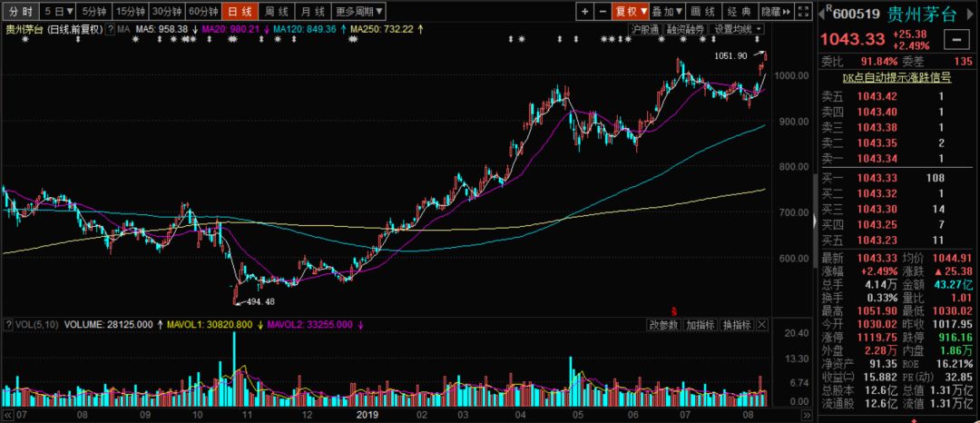
Task: Select 卖五 ask row at 1043.42
Action: 897,96
